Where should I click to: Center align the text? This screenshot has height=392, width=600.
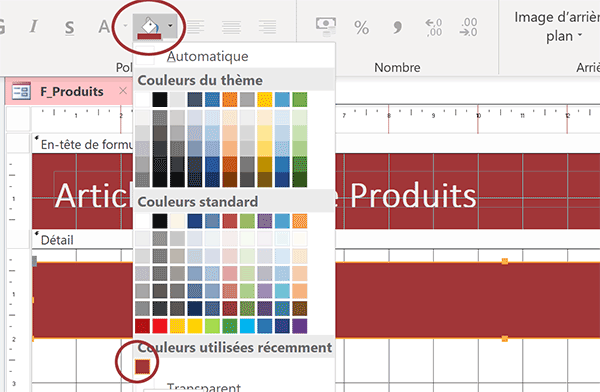click(232, 27)
